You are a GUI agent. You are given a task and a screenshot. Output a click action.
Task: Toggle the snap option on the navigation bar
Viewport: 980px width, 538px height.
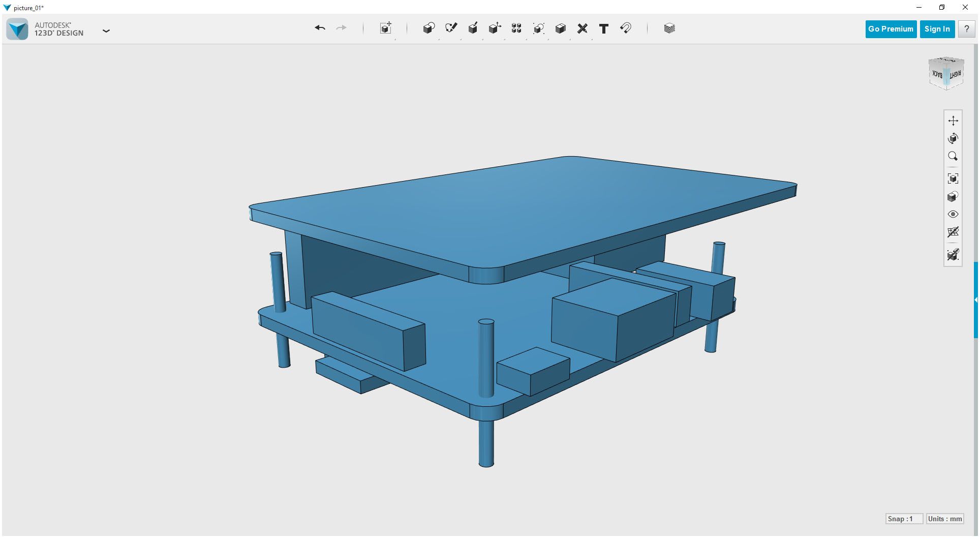click(953, 255)
